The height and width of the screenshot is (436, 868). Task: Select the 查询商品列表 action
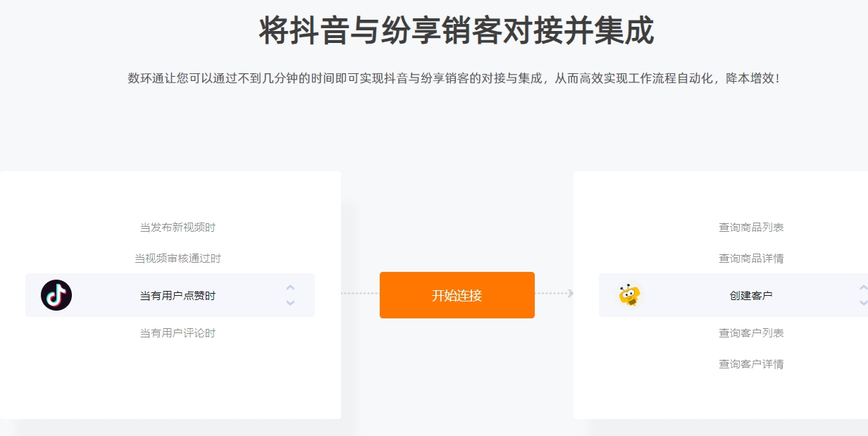pyautogui.click(x=751, y=228)
